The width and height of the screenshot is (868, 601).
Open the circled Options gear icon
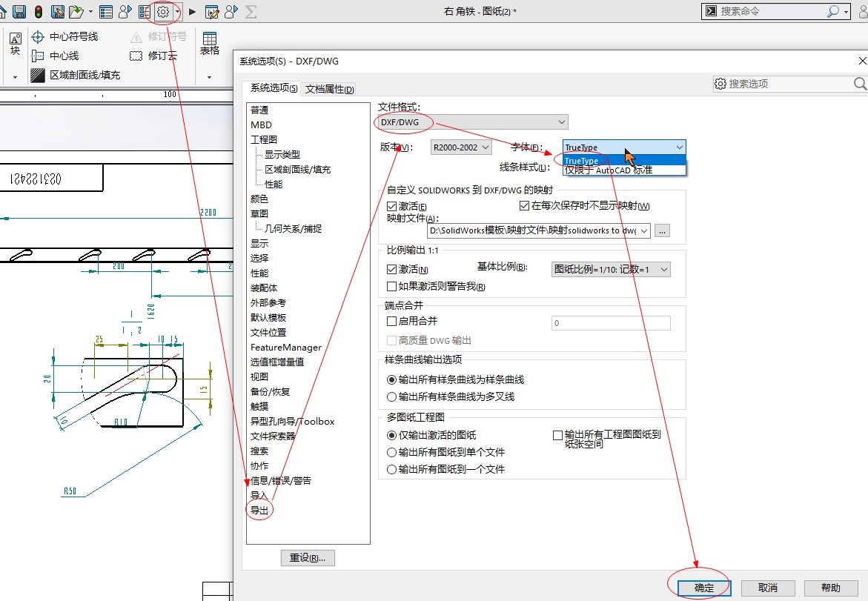(x=162, y=11)
